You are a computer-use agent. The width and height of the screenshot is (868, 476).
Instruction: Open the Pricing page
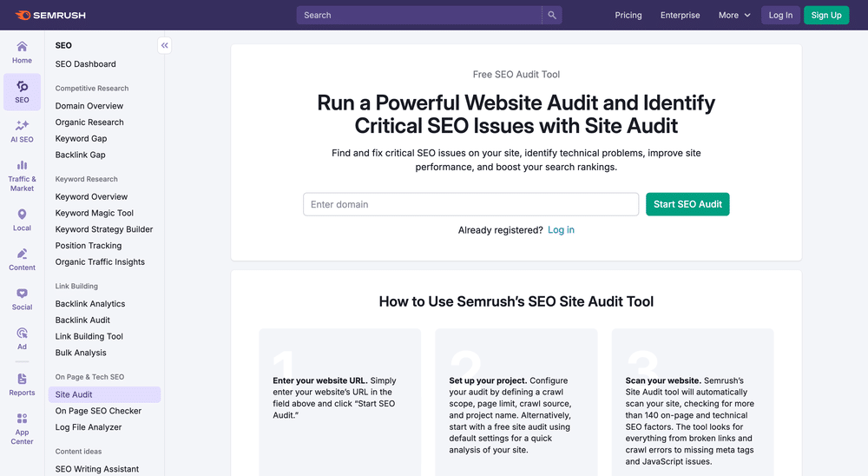pos(628,15)
